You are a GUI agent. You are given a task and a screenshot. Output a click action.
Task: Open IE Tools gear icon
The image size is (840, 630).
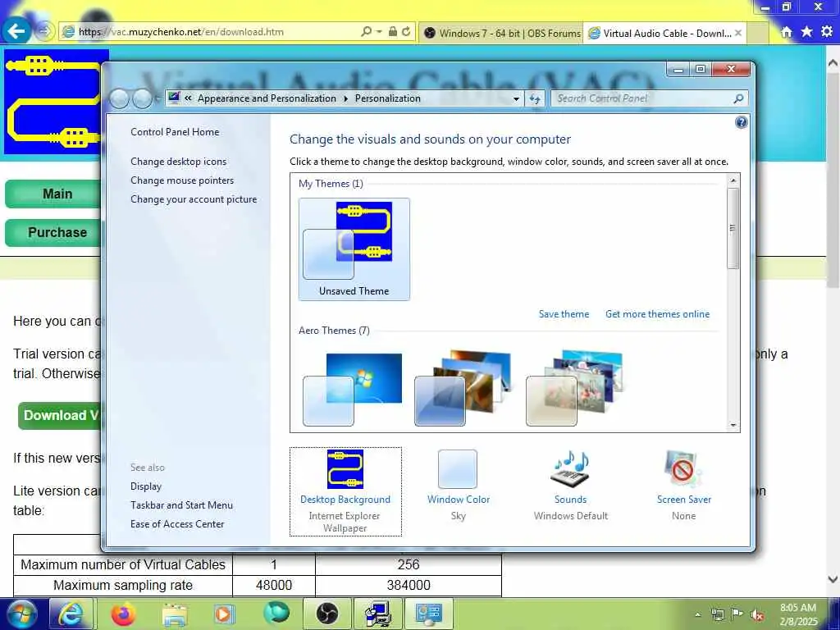pos(827,32)
